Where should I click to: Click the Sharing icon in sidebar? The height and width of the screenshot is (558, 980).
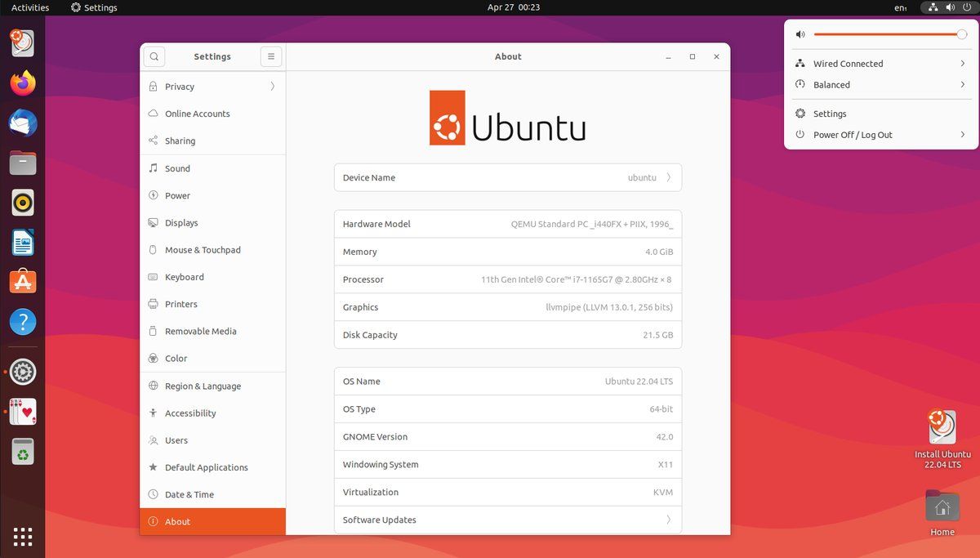pyautogui.click(x=153, y=141)
